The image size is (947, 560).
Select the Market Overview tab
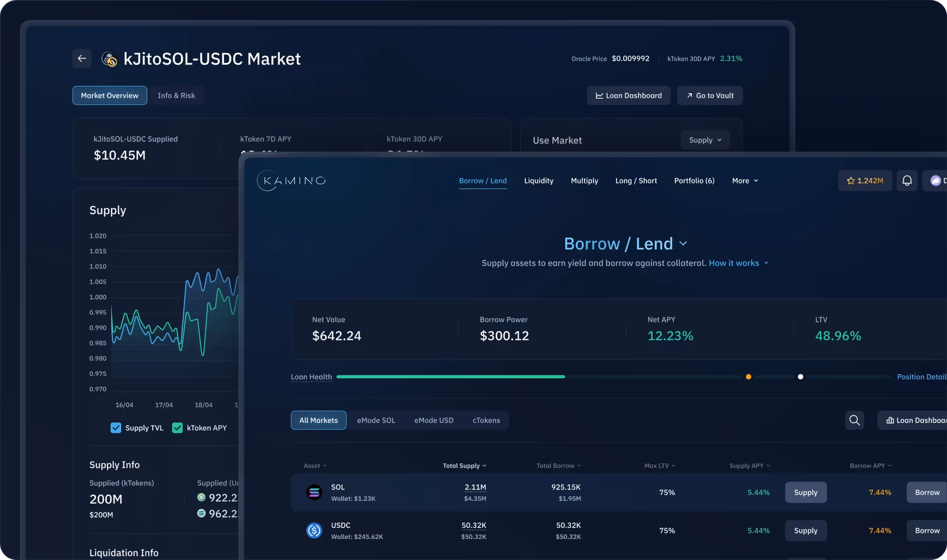point(109,96)
